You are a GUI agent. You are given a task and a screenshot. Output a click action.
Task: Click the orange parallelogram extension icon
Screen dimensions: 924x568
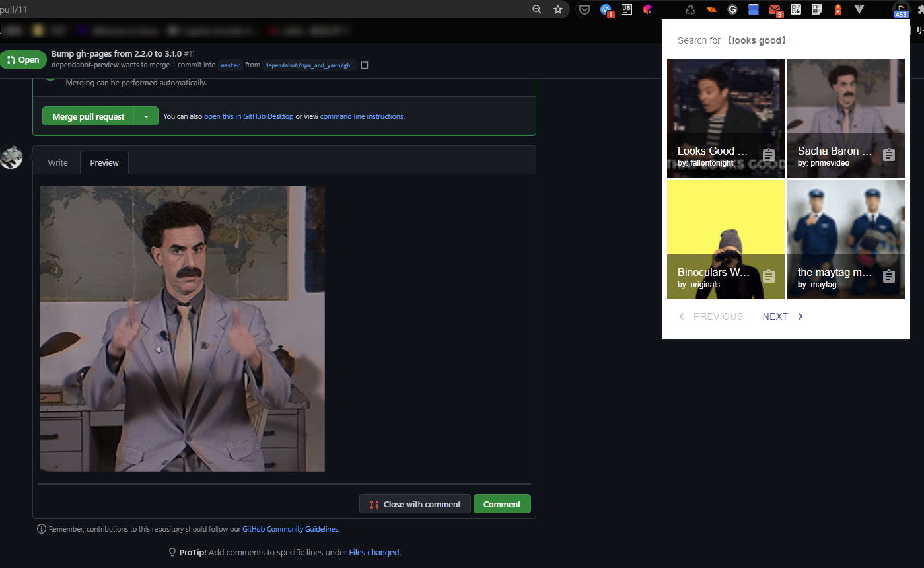pyautogui.click(x=711, y=9)
